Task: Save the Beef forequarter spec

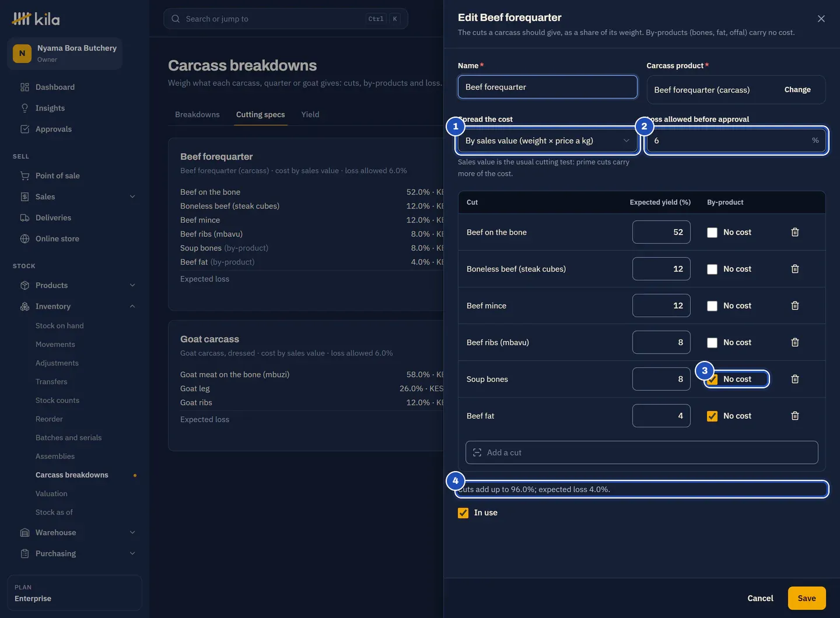Action: click(807, 598)
